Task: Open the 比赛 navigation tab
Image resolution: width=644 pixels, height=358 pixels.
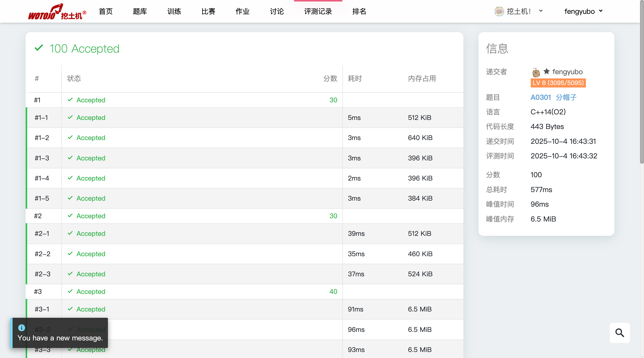Action: (208, 11)
